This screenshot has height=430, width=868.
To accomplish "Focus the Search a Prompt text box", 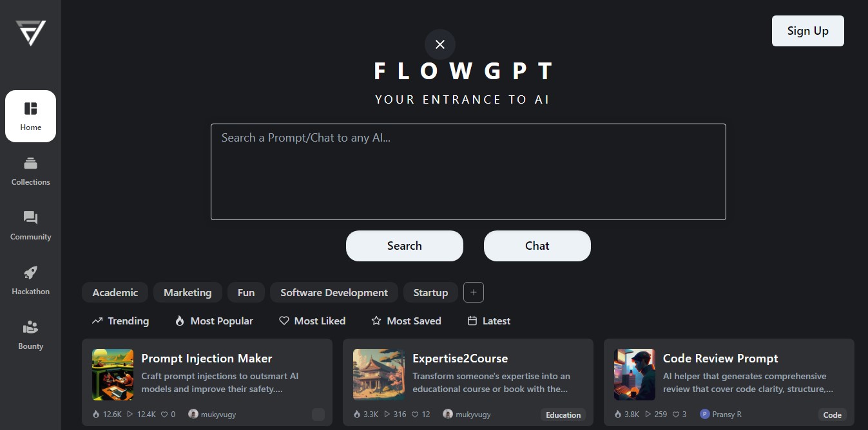I will [x=468, y=172].
